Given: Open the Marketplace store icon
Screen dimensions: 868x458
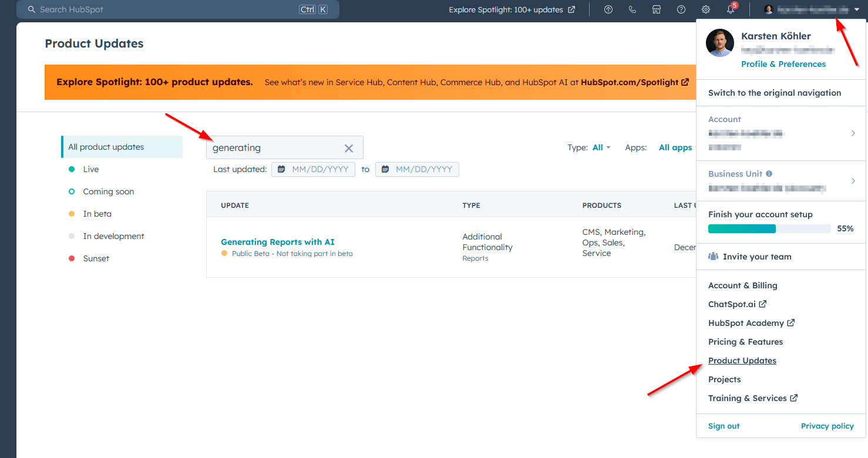Looking at the screenshot, I should click(x=656, y=9).
